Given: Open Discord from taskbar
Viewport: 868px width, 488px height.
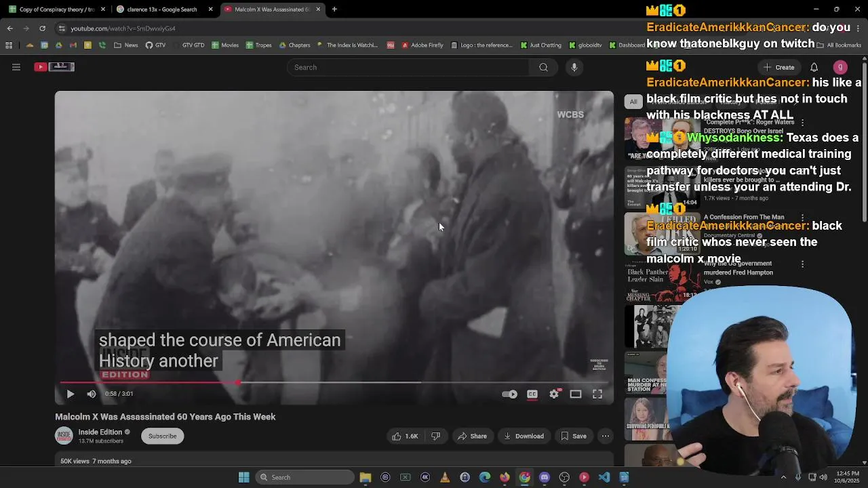Looking at the screenshot, I should coord(545,477).
